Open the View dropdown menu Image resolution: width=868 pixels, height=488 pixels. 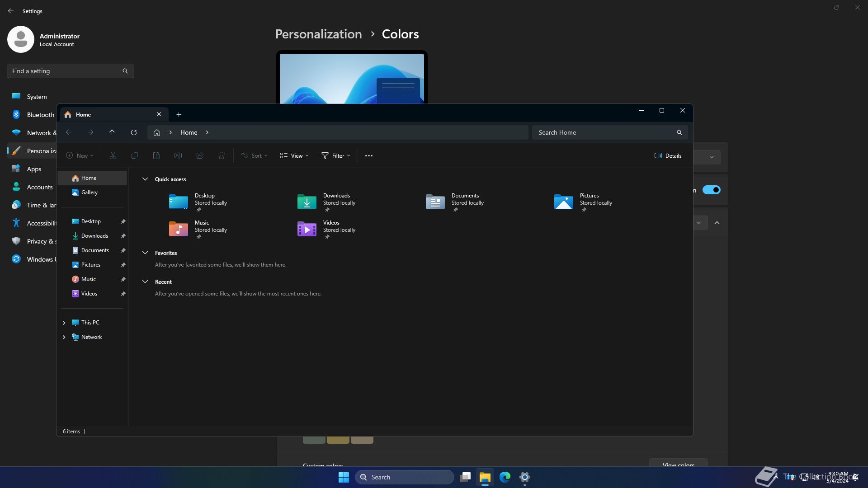(294, 156)
